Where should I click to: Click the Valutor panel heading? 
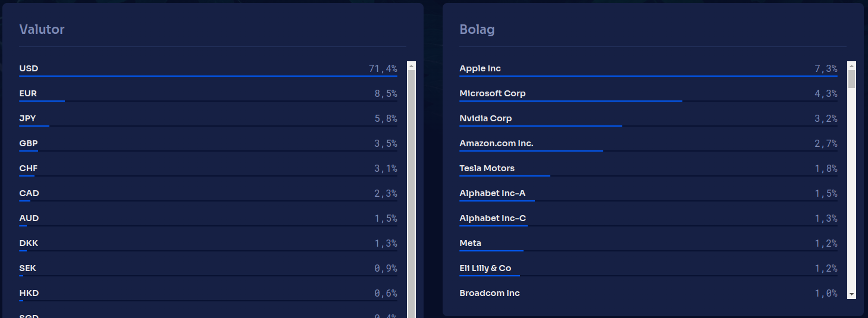42,29
